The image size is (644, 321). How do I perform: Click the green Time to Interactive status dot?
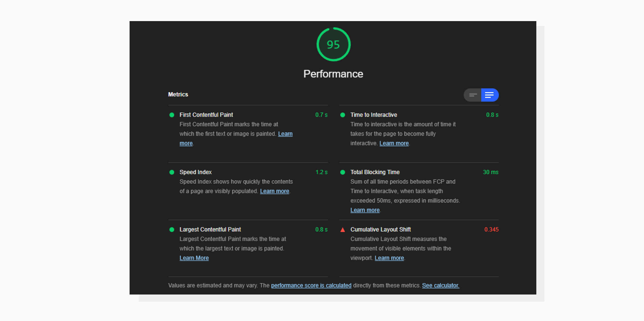pyautogui.click(x=343, y=115)
